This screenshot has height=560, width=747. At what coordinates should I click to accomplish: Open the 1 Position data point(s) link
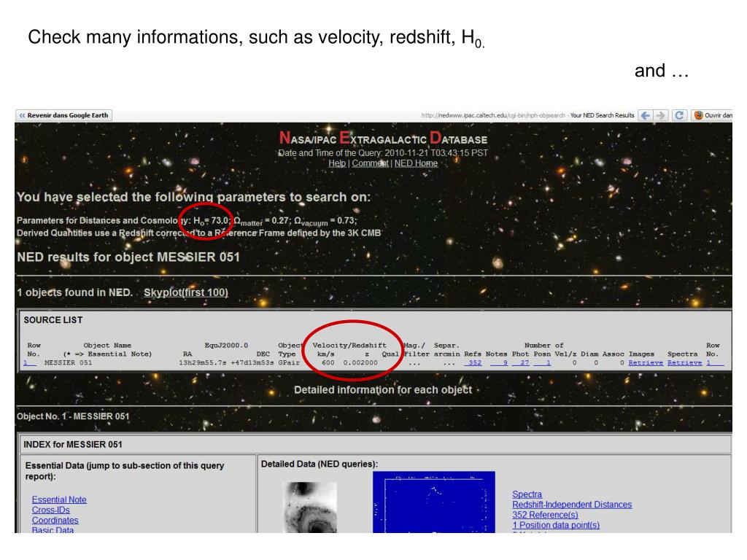[556, 525]
